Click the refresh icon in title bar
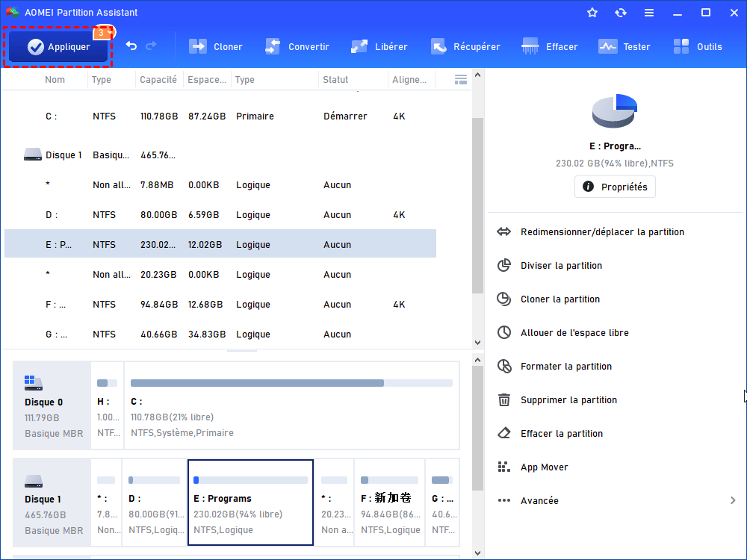747x560 pixels. [620, 13]
